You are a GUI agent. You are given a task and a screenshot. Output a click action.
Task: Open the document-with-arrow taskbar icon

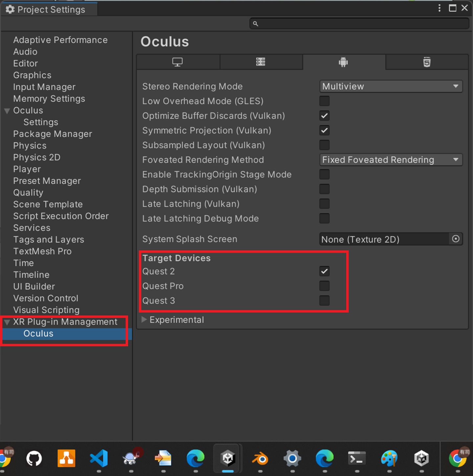163,458
